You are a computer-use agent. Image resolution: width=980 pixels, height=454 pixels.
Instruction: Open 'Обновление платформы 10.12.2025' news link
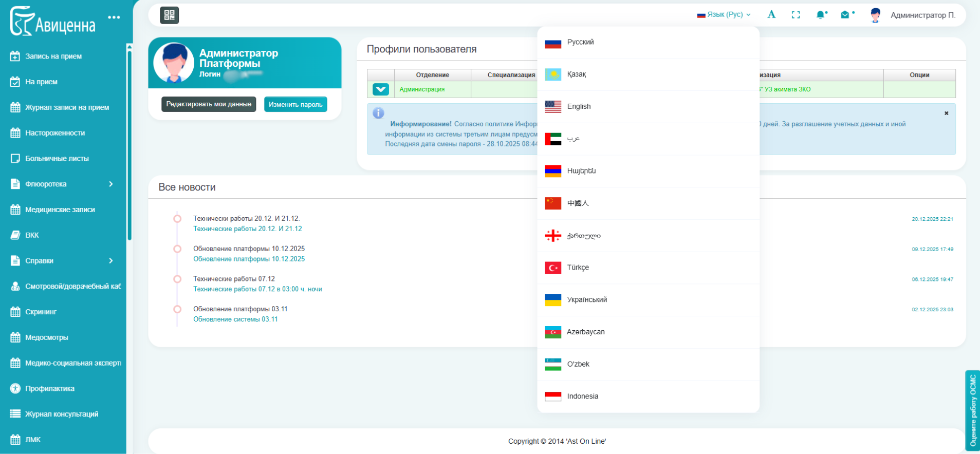[249, 259]
